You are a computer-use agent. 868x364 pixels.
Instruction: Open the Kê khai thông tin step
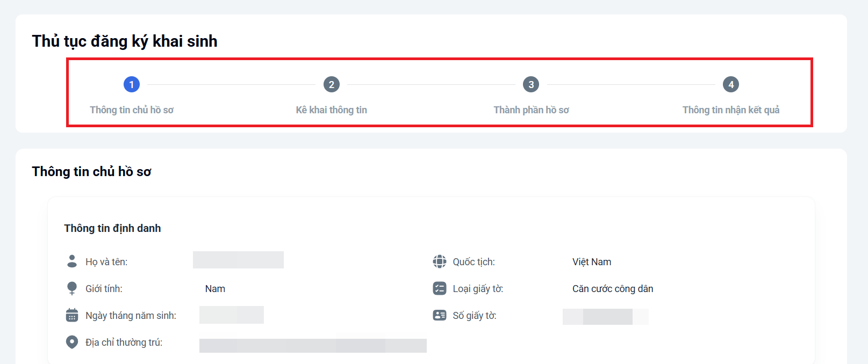(x=331, y=110)
